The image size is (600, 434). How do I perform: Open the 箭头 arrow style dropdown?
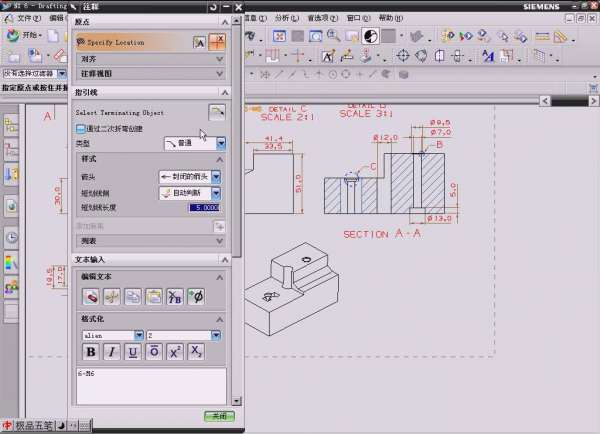tap(216, 176)
